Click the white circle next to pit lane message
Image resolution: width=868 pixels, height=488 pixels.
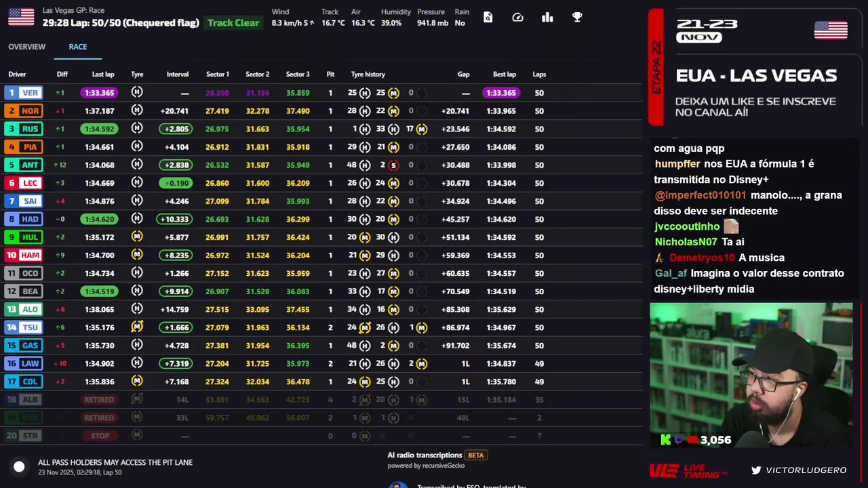[19, 466]
